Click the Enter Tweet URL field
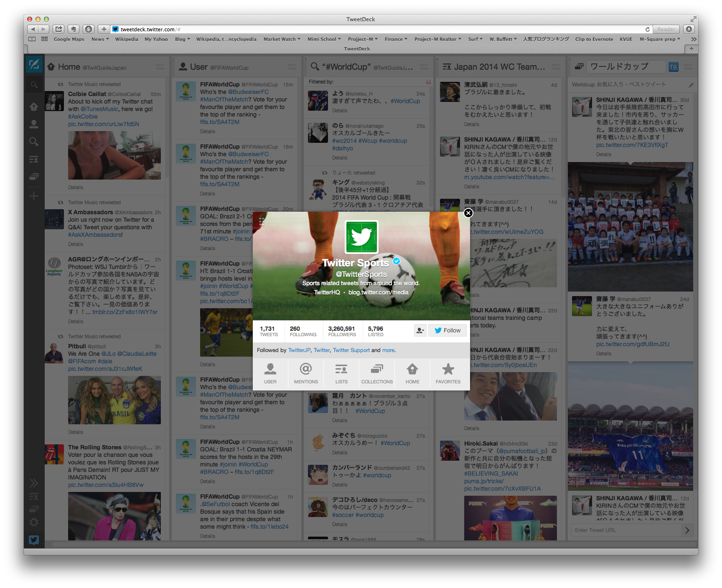Viewport: 722px width, 588px height. [626, 530]
